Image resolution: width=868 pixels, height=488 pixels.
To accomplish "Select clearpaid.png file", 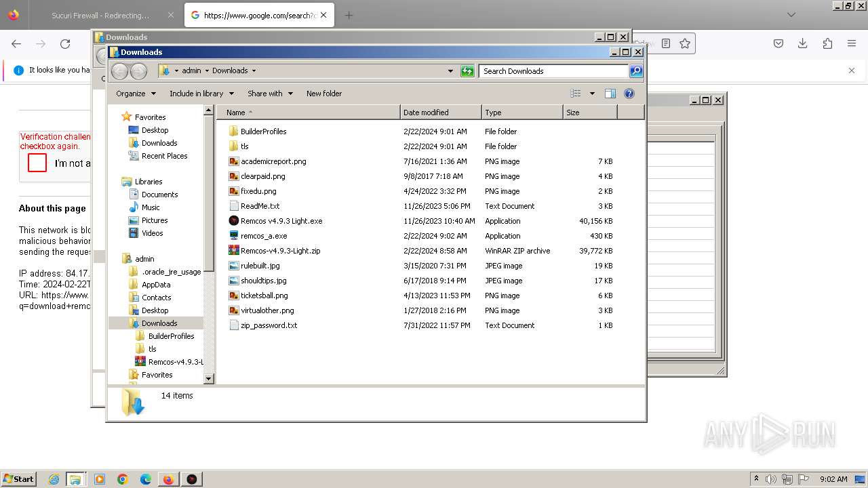I will pyautogui.click(x=257, y=176).
